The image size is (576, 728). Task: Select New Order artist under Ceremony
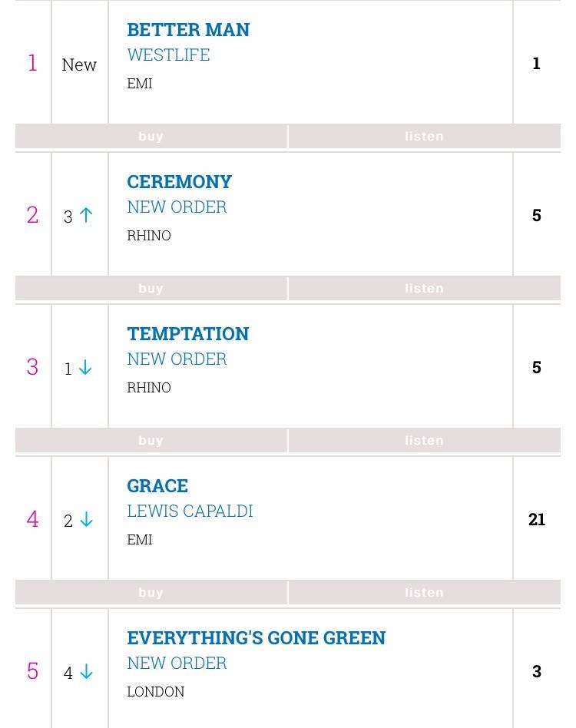177,207
